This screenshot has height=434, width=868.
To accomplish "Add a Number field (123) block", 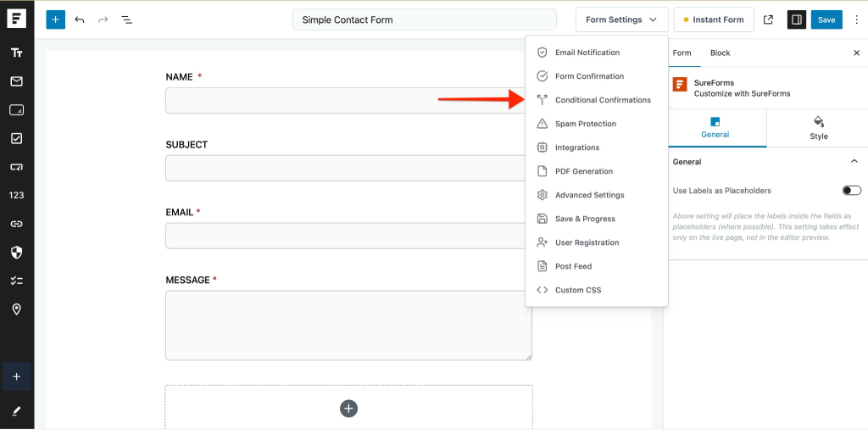I will click(17, 196).
